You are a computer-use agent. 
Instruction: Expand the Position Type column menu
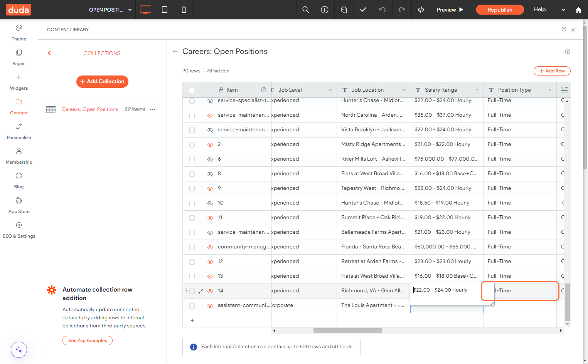(550, 90)
